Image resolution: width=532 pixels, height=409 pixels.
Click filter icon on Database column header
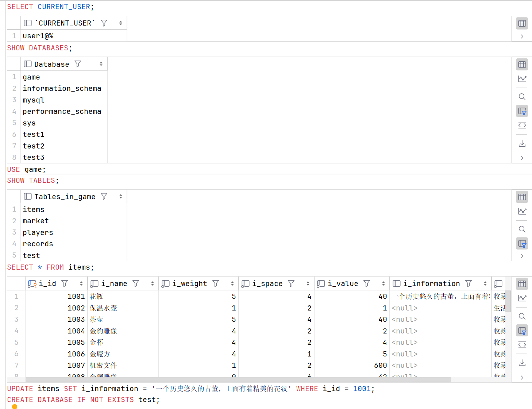coord(78,64)
